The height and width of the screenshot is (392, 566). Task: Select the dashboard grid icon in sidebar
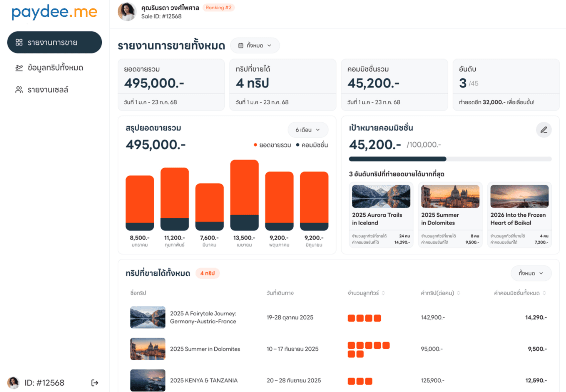(x=19, y=42)
